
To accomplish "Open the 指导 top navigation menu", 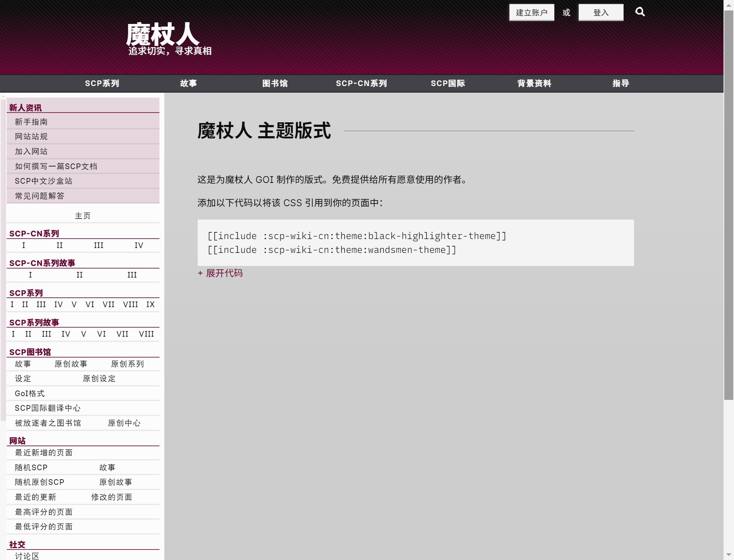I will tap(620, 83).
